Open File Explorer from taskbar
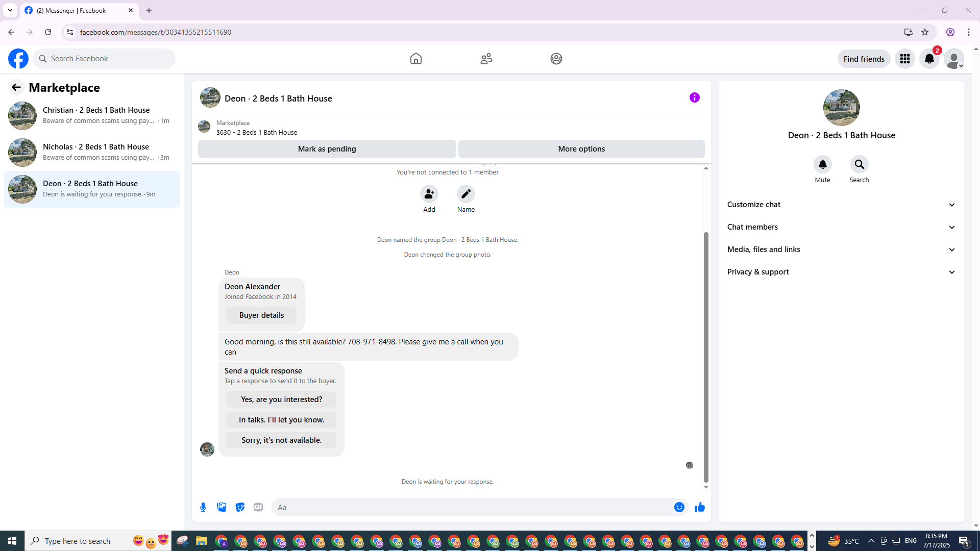 (x=201, y=541)
